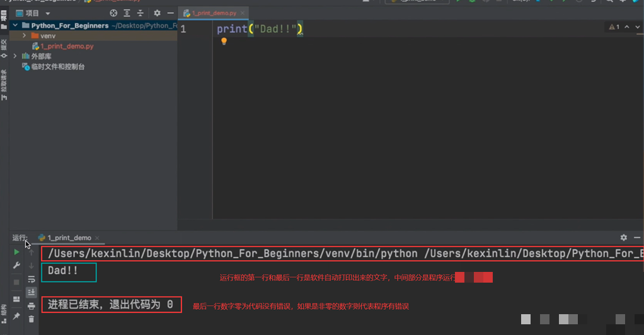
Task: Toggle the 结构 structure vertical tool window tab
Action: click(x=4, y=315)
